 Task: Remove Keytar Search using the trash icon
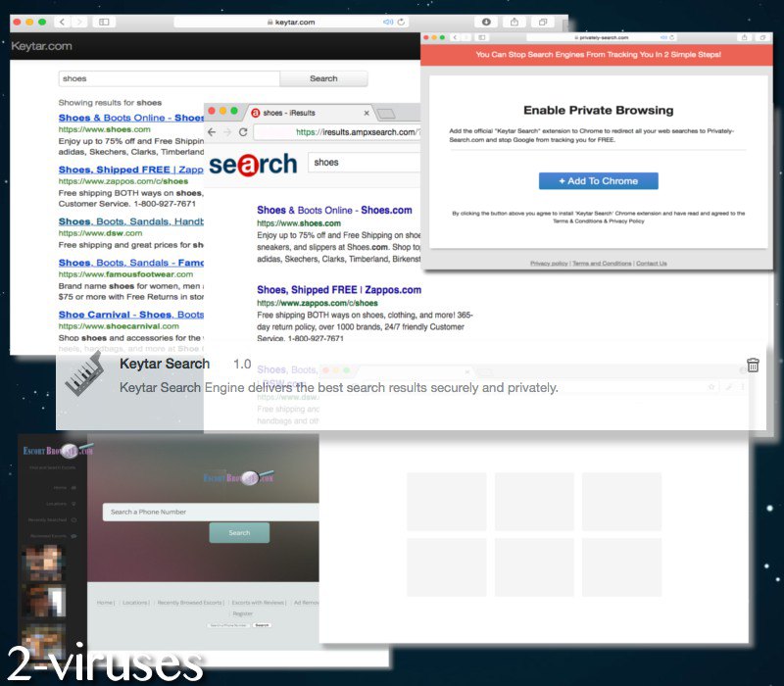(x=753, y=365)
